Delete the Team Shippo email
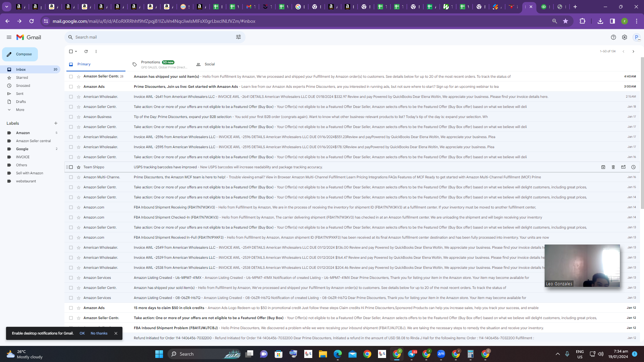The height and width of the screenshot is (362, 644). coord(613,167)
